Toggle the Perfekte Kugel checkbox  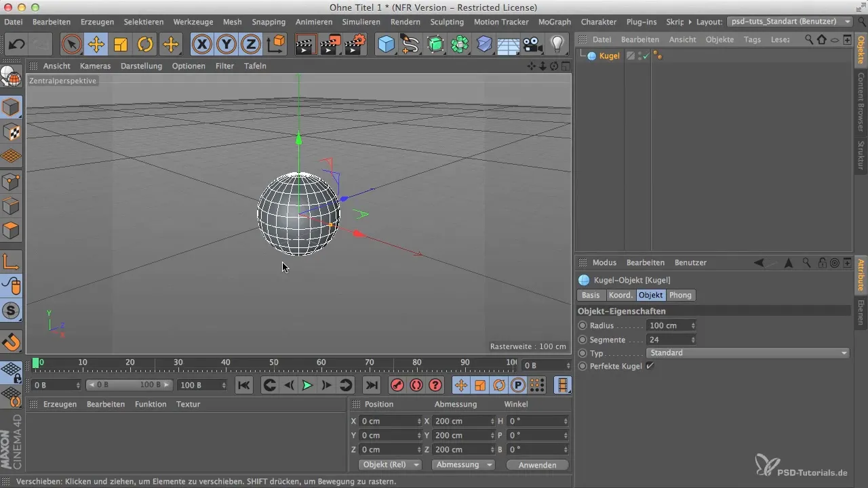[x=650, y=366]
